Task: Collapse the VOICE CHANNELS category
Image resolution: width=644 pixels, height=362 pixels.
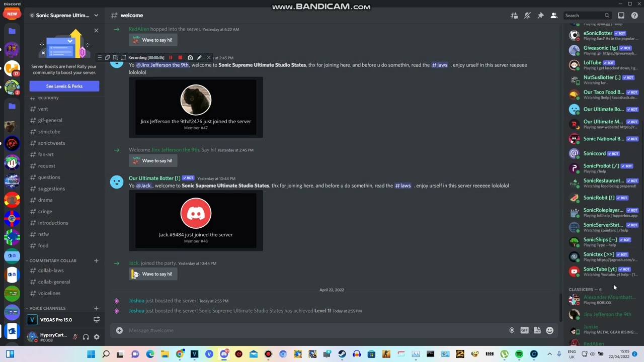Action: 47,308
